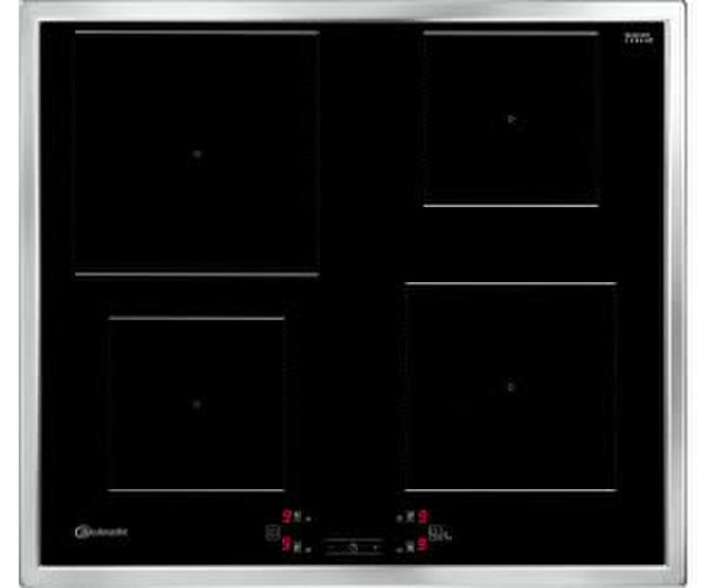Tap the middle of the central touch slider
The image size is (706, 588).
pyautogui.click(x=353, y=547)
